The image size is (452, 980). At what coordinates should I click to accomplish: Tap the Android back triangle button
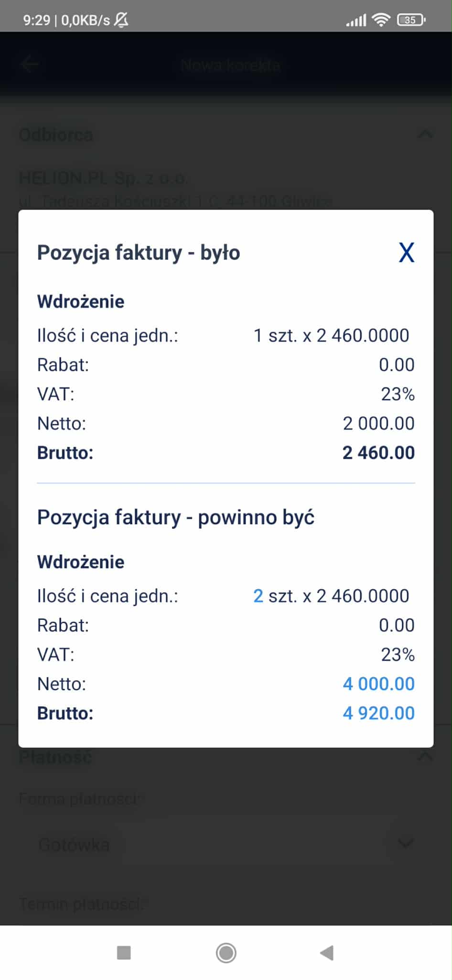coord(327,953)
